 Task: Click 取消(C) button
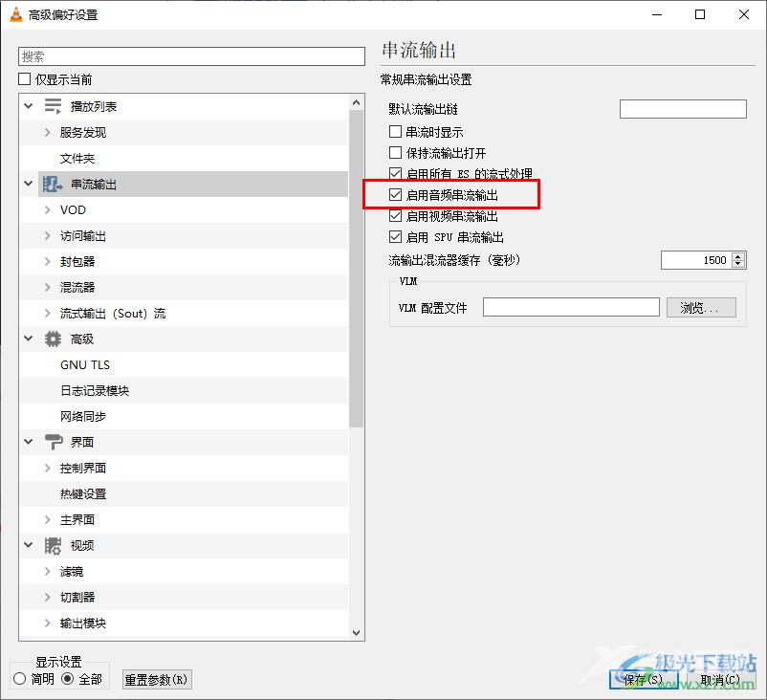[720, 680]
